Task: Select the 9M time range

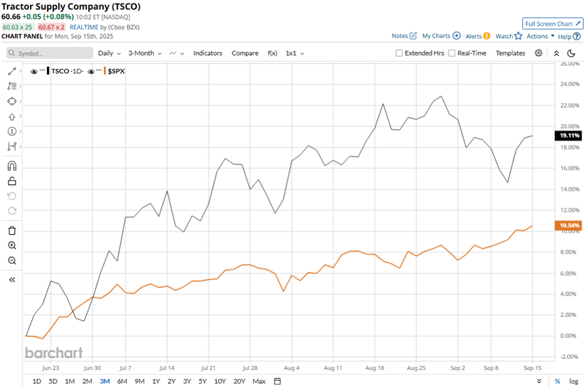Action: [x=139, y=381]
